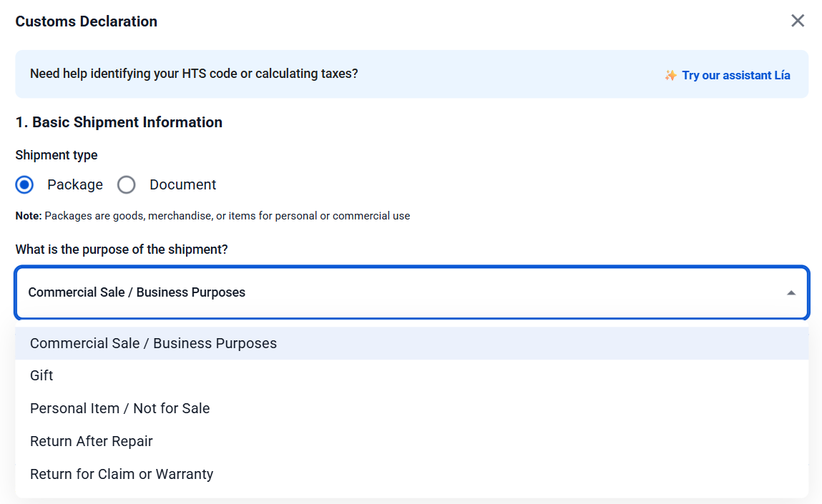Open the Try our assistant Lía link

pyautogui.click(x=735, y=75)
